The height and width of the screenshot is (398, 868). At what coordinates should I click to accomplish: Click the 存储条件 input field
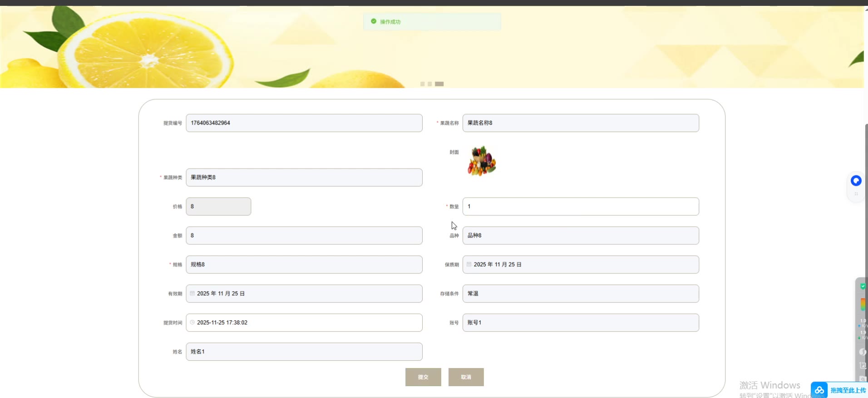point(581,294)
